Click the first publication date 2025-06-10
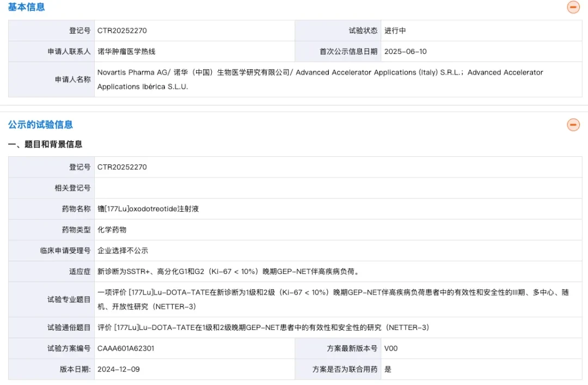 click(x=406, y=51)
